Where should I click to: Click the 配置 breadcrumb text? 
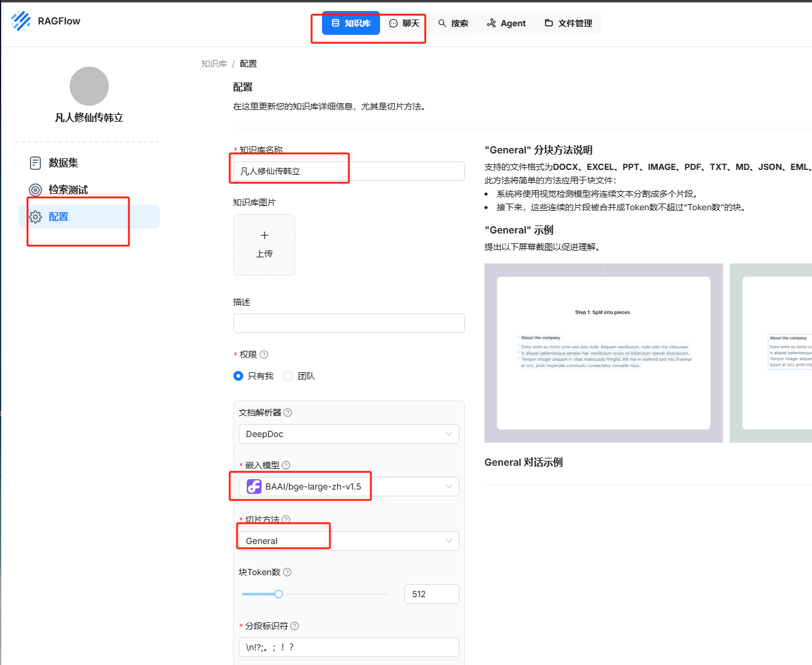pyautogui.click(x=248, y=64)
